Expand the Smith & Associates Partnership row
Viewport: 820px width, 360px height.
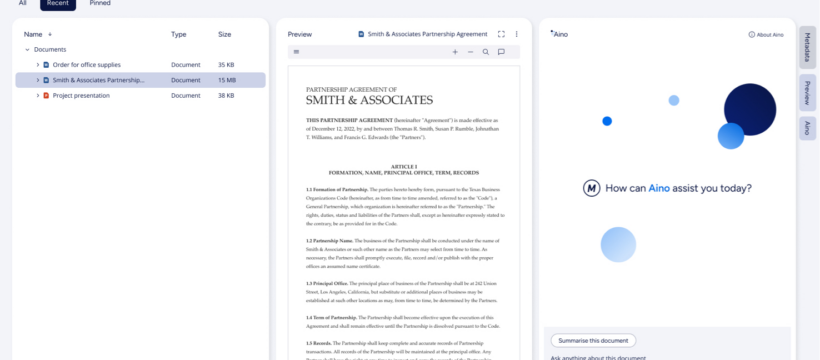tap(38, 80)
